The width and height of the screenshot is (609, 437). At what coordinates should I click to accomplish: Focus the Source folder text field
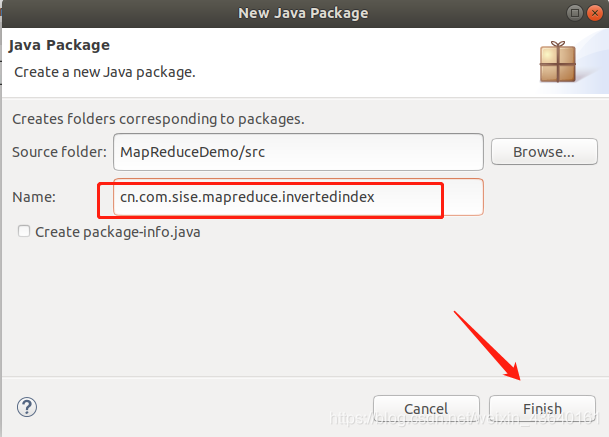298,152
